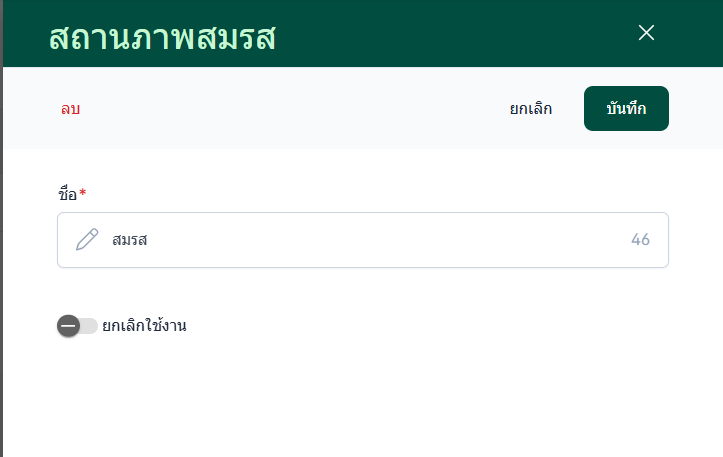Click the light gray toggle track

coord(90,326)
